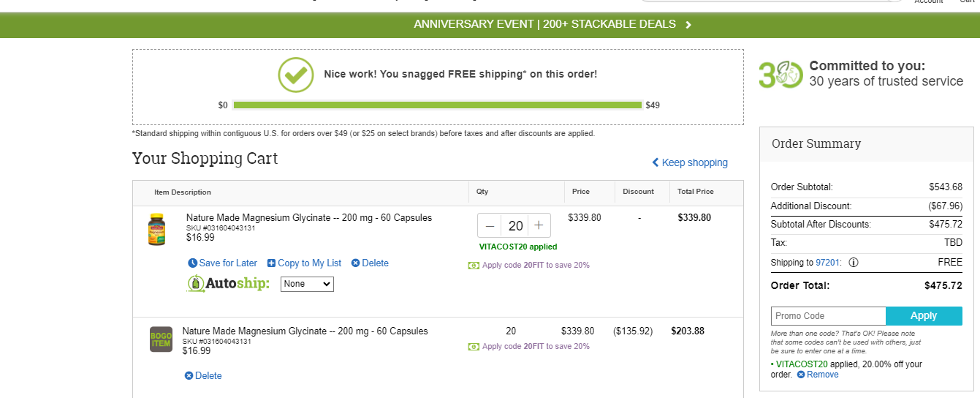Click the free shipping progress bar
Viewport: 980px width, 398px height.
tap(437, 105)
